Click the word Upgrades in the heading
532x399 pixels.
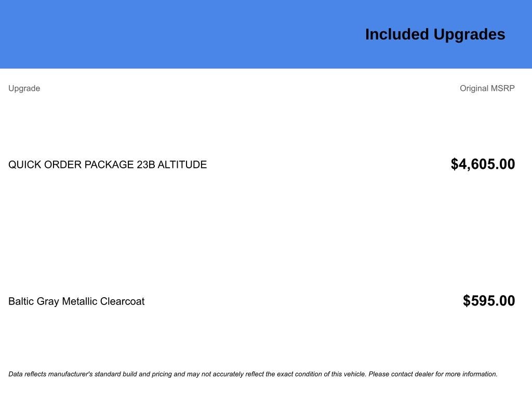click(x=470, y=35)
